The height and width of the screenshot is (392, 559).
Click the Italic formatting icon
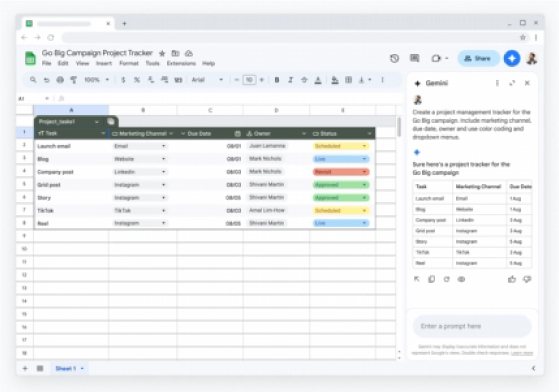click(290, 80)
